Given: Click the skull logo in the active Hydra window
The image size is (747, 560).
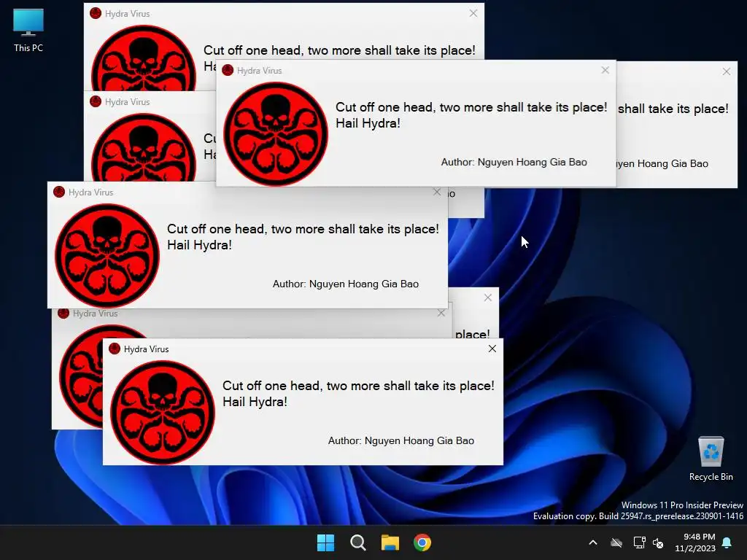Looking at the screenshot, I should tap(163, 413).
